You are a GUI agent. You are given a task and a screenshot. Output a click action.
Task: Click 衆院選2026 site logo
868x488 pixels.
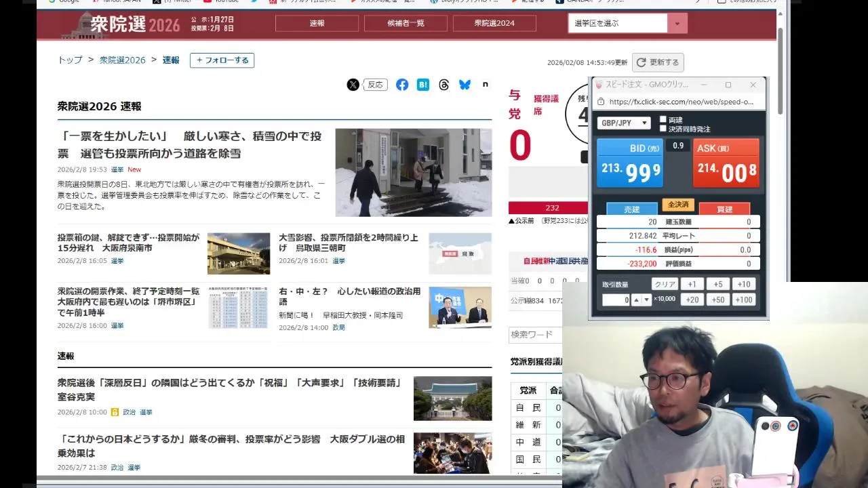121,24
